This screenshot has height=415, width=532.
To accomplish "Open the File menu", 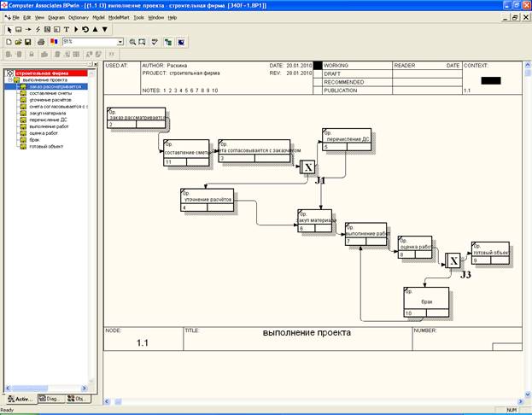I will pyautogui.click(x=15, y=18).
